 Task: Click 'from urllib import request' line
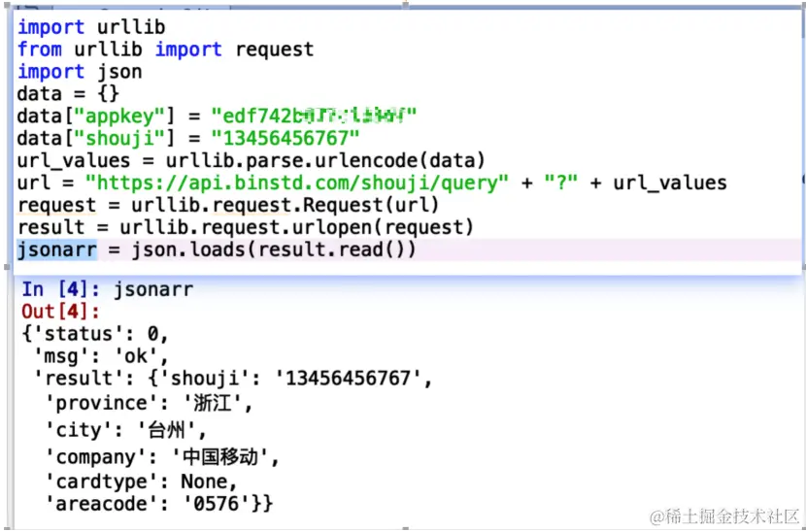click(165, 50)
